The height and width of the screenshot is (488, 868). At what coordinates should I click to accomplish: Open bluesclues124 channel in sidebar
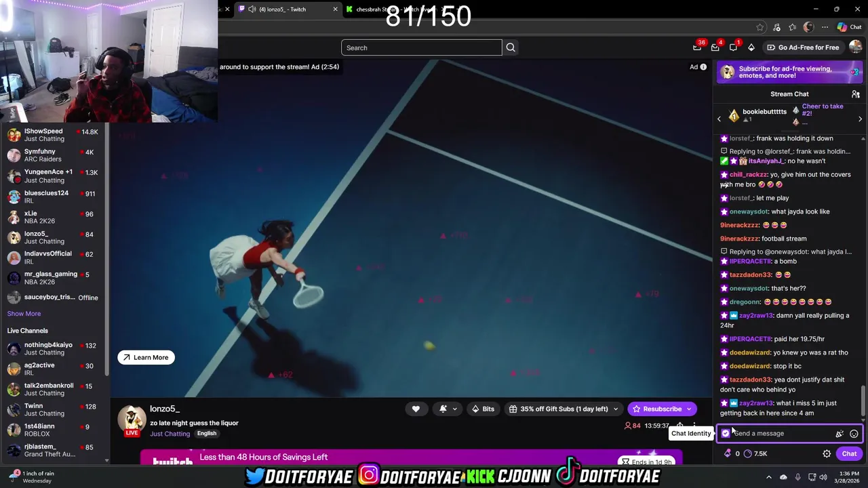[x=53, y=197]
